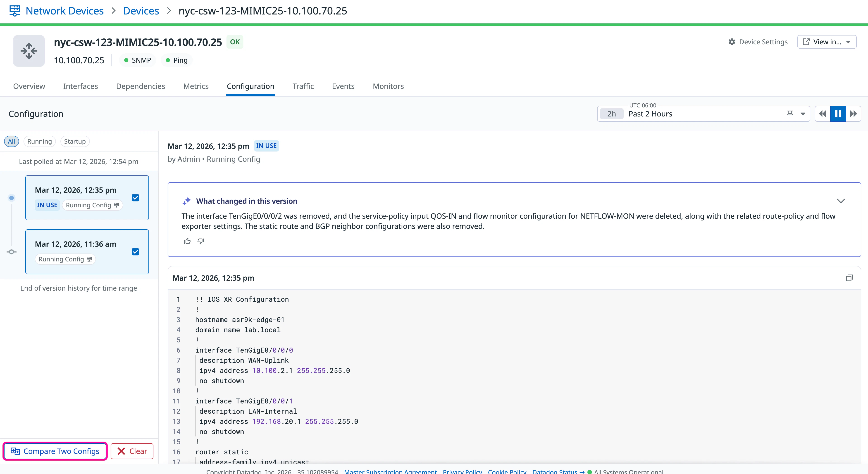Copy the config using the copy icon

point(849,278)
